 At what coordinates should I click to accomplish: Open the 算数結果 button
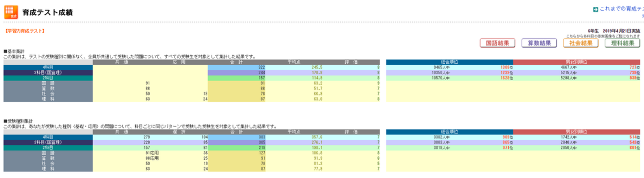[539, 43]
